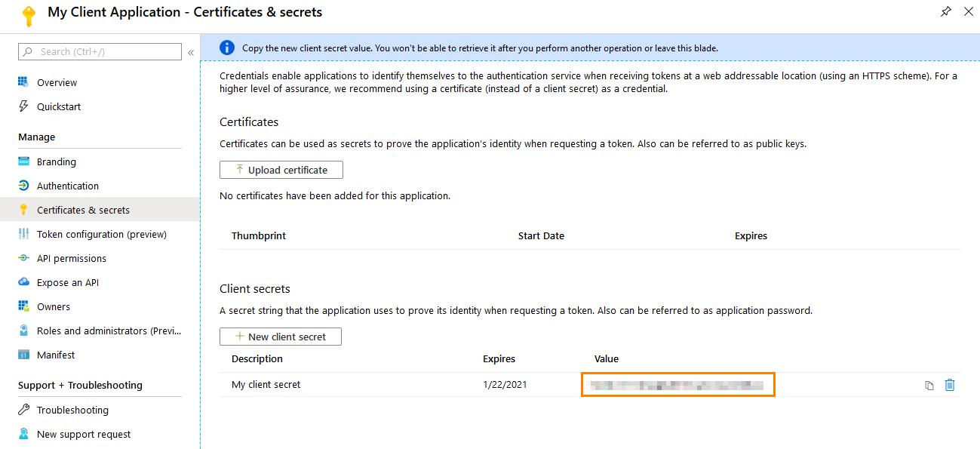The height and width of the screenshot is (449, 980).
Task: Create a new client secret
Action: click(280, 337)
